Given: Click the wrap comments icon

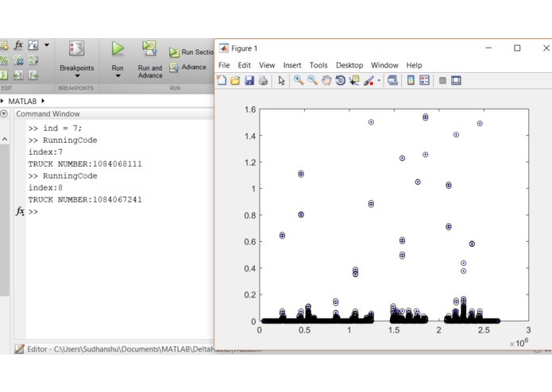Looking at the screenshot, I should pos(33,60).
